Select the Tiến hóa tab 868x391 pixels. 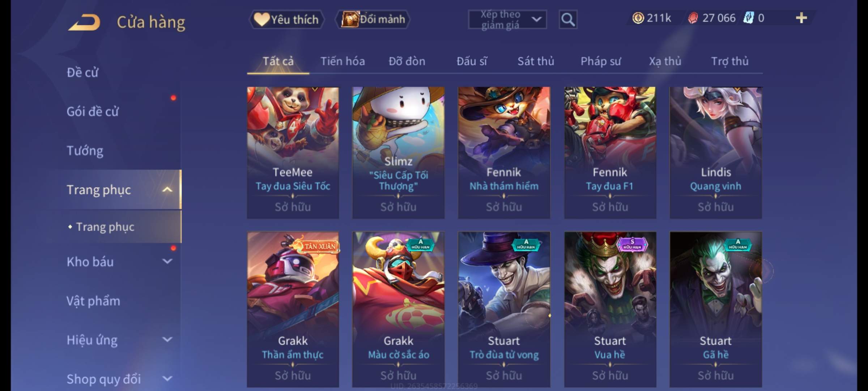click(x=342, y=61)
